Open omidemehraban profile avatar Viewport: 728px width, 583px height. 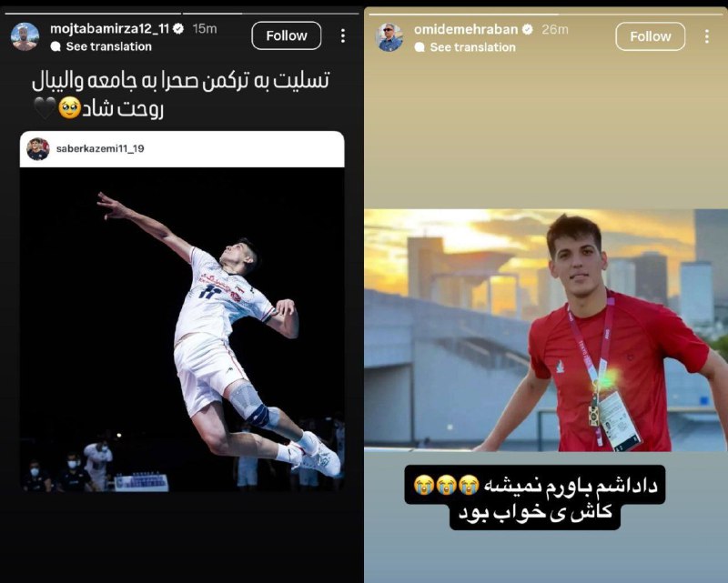pyautogui.click(x=389, y=37)
